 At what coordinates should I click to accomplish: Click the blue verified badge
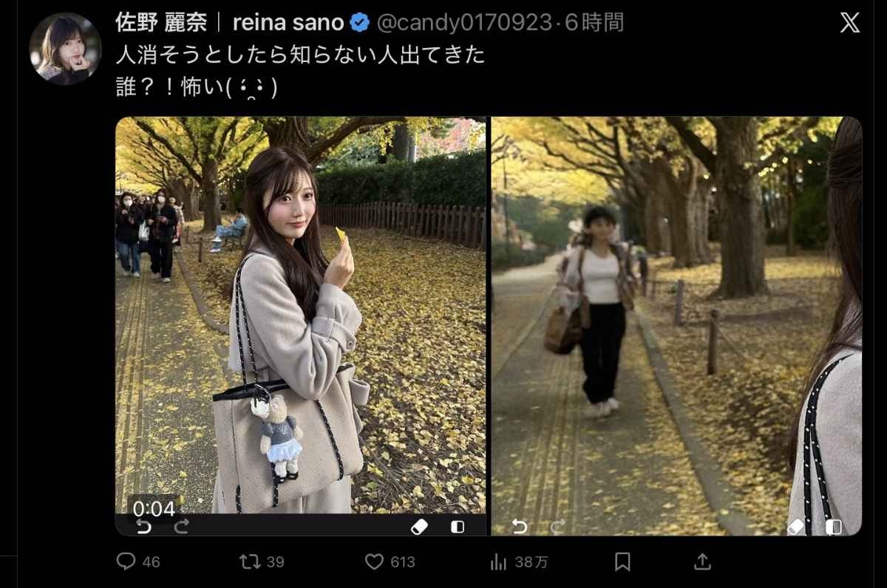point(359,24)
